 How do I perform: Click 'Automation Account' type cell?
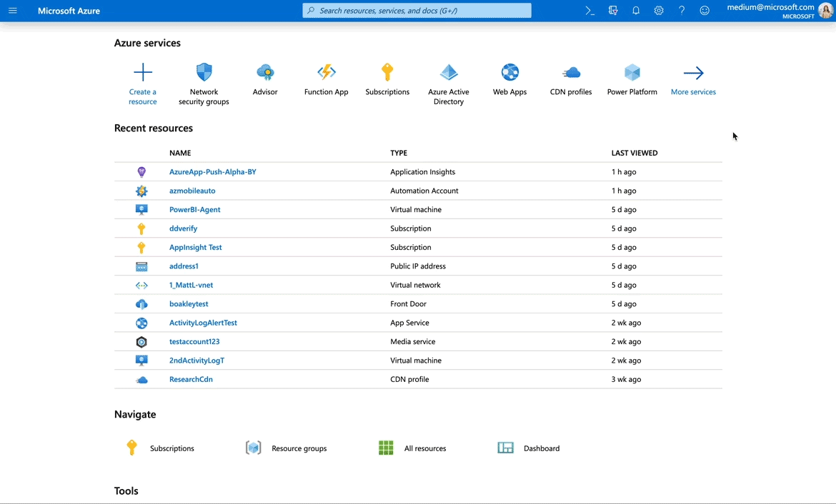[x=424, y=191]
